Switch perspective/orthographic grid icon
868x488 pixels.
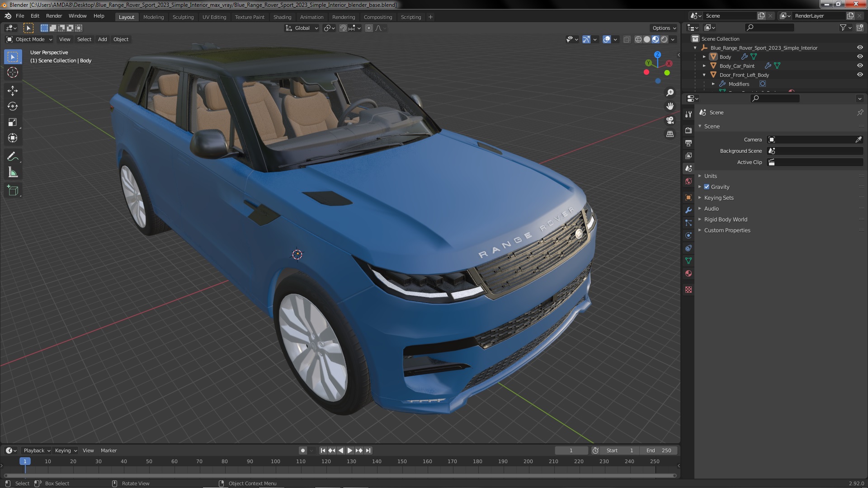coord(670,134)
